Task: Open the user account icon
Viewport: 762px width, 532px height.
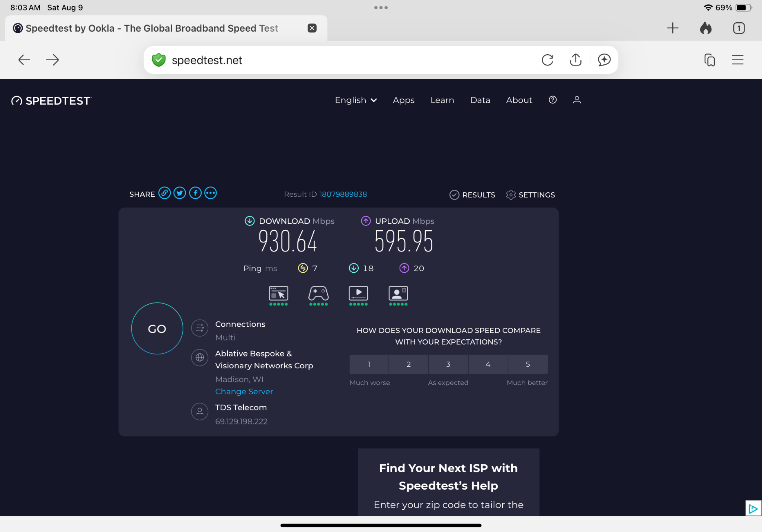Action: pos(577,100)
